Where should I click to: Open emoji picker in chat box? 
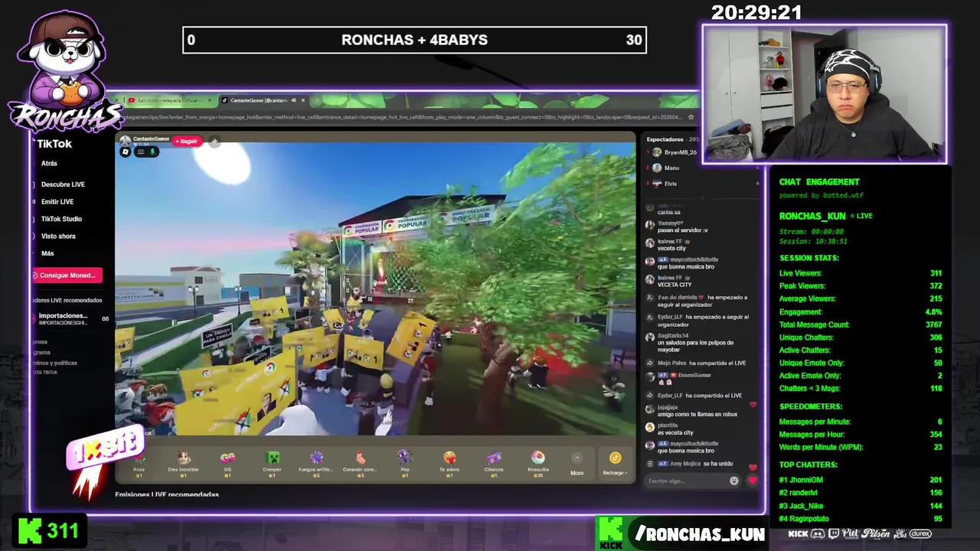click(734, 481)
